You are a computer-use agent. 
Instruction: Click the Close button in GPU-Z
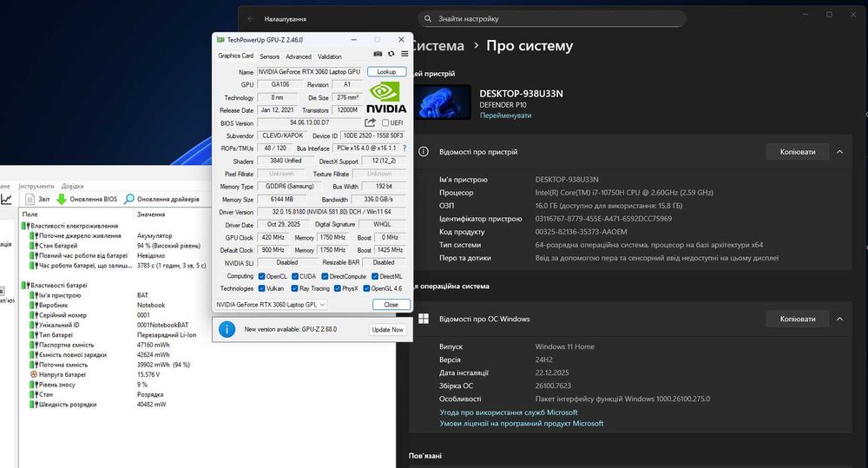click(391, 305)
